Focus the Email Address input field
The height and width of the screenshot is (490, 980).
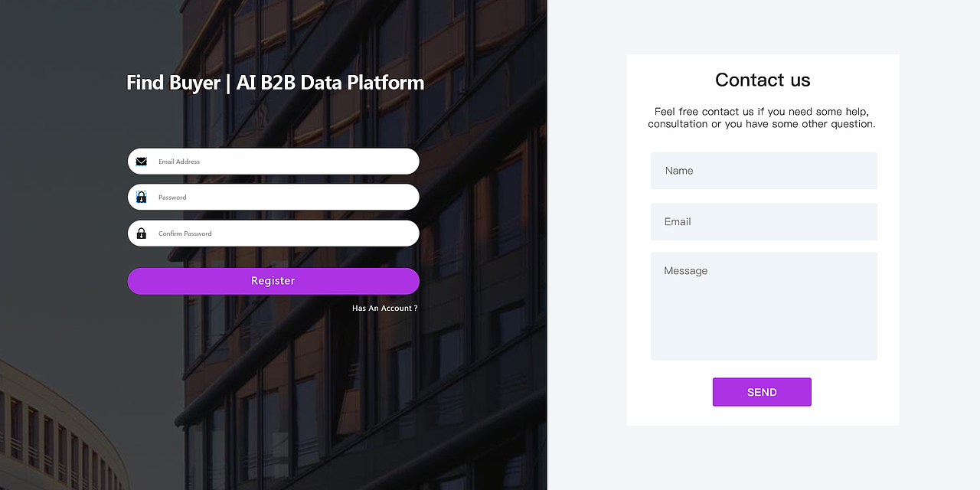[283, 162]
